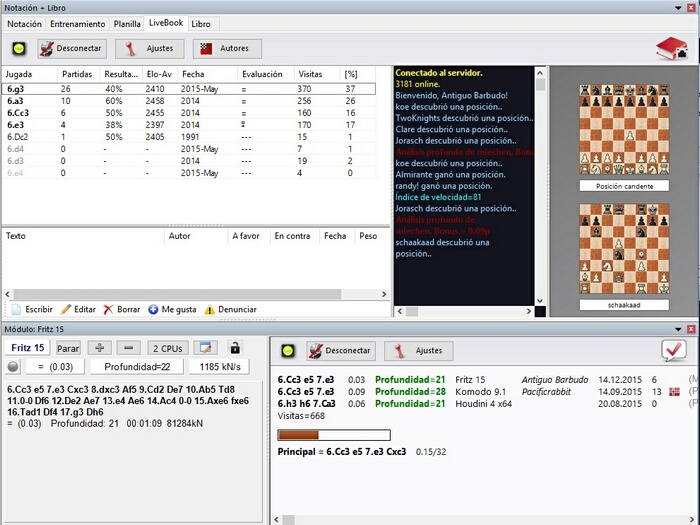Click the Editar pencil icon

click(66, 309)
